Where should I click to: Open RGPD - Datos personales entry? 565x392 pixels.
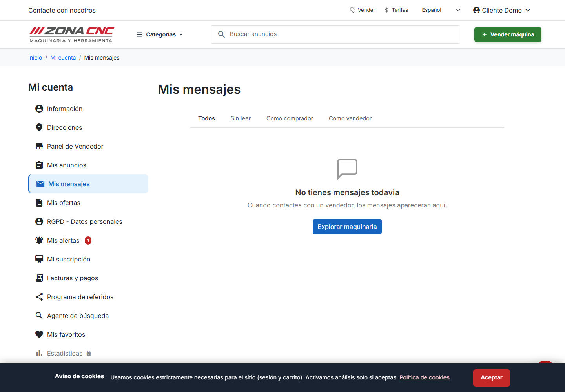pyautogui.click(x=88, y=221)
